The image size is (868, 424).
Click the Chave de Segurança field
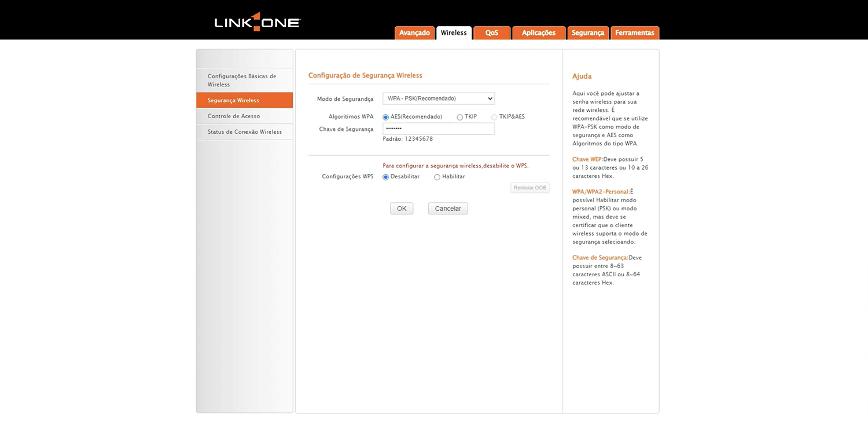point(438,129)
